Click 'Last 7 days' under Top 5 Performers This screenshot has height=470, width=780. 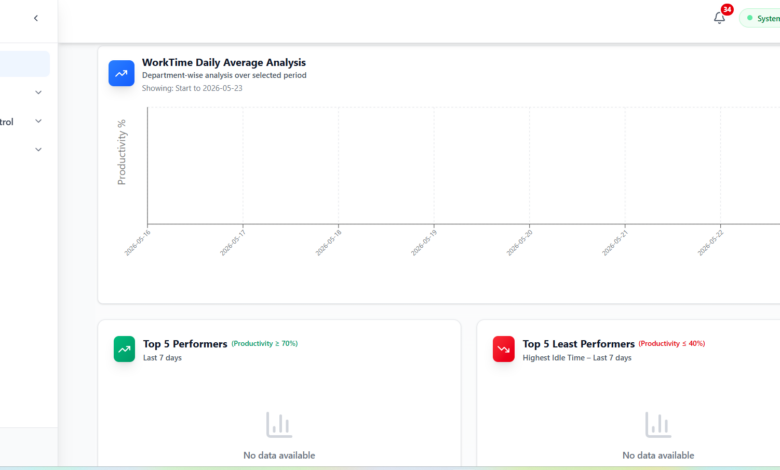click(x=162, y=358)
